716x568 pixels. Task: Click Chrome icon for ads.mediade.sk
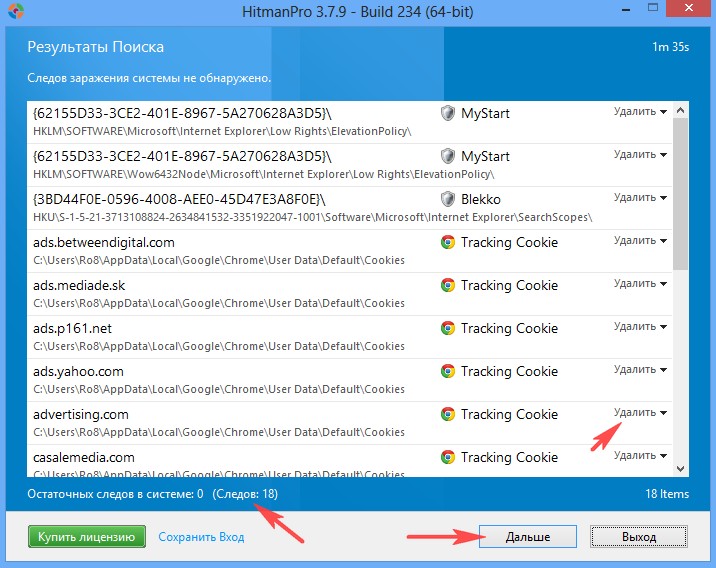(x=448, y=285)
